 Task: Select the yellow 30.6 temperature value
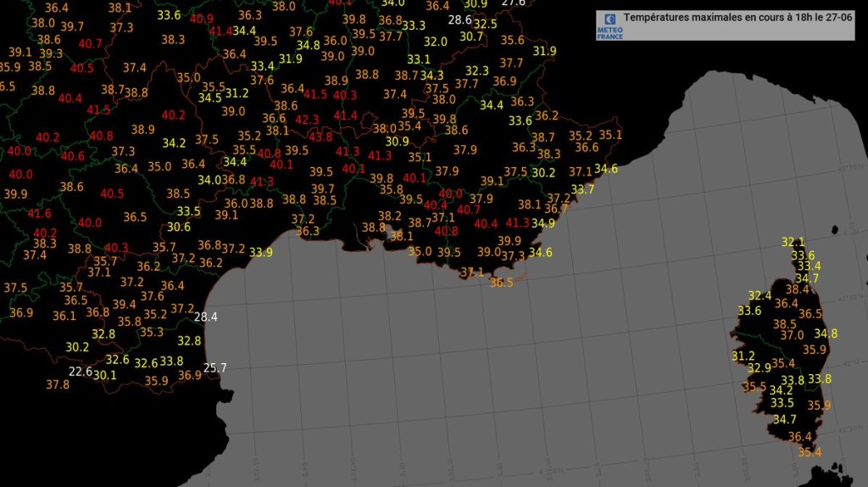(x=179, y=227)
